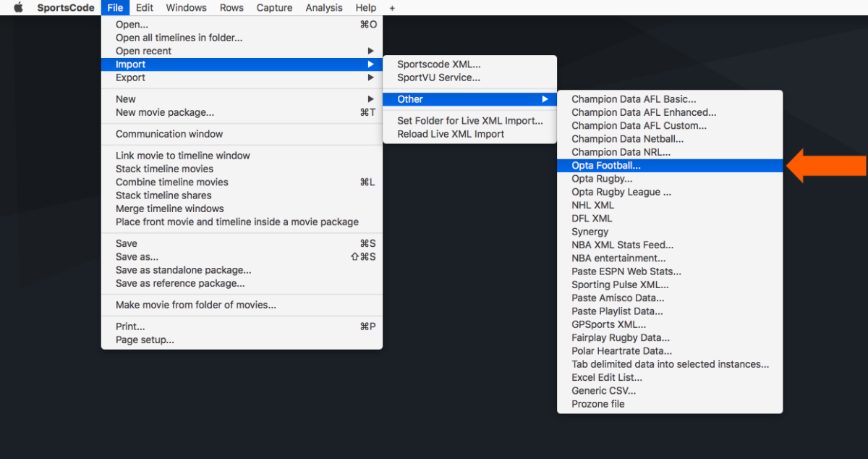Choose New movie package...
The height and width of the screenshot is (459, 868).
point(242,112)
